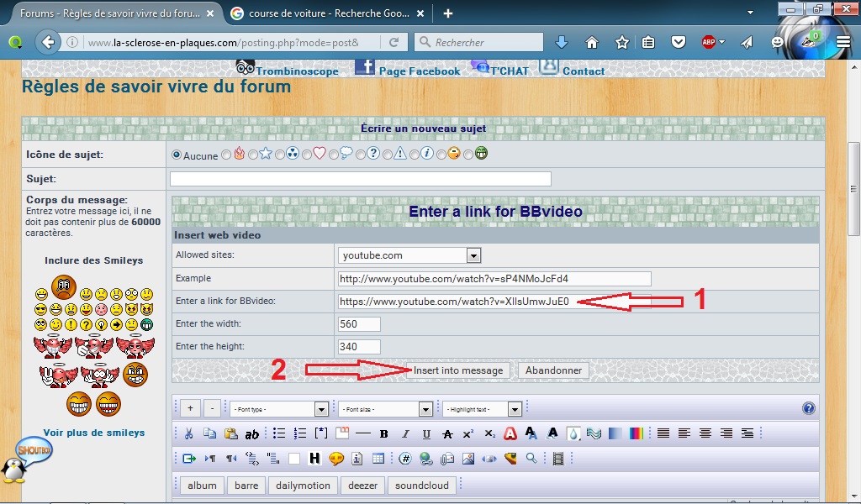Screen dimensions: 861x504
Task: Go to Firefox home page
Action: 591,42
